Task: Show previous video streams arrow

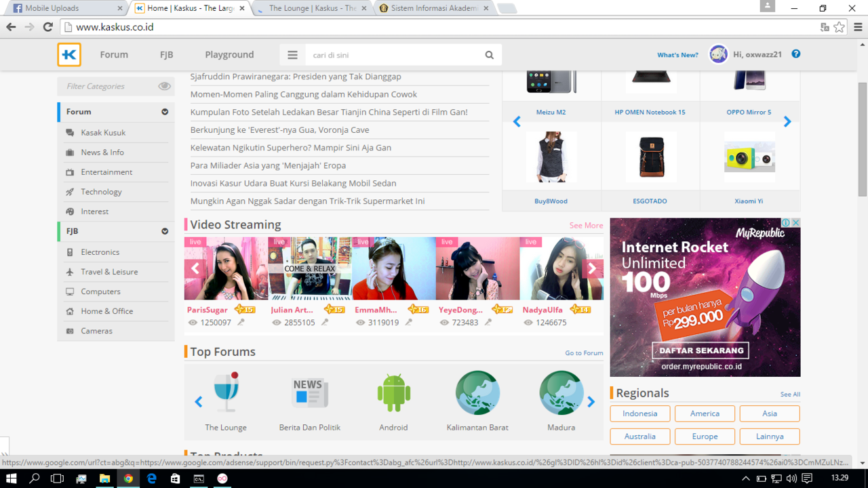Action: (x=195, y=268)
